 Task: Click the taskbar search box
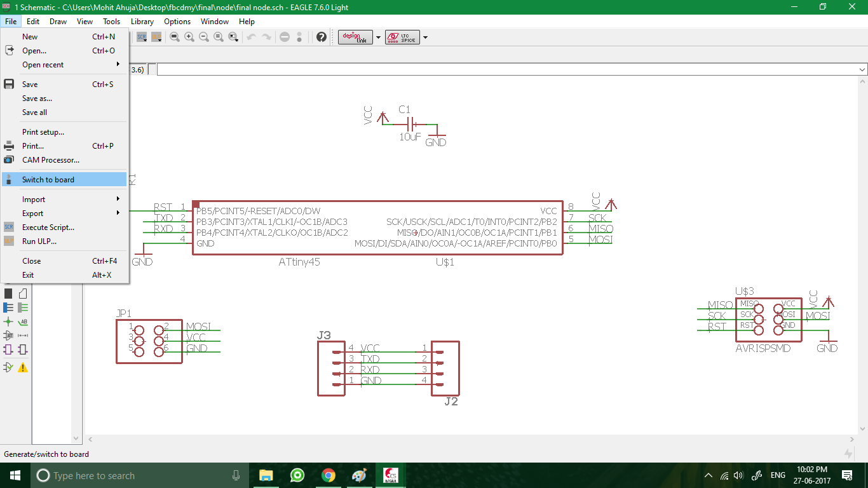[x=139, y=475]
